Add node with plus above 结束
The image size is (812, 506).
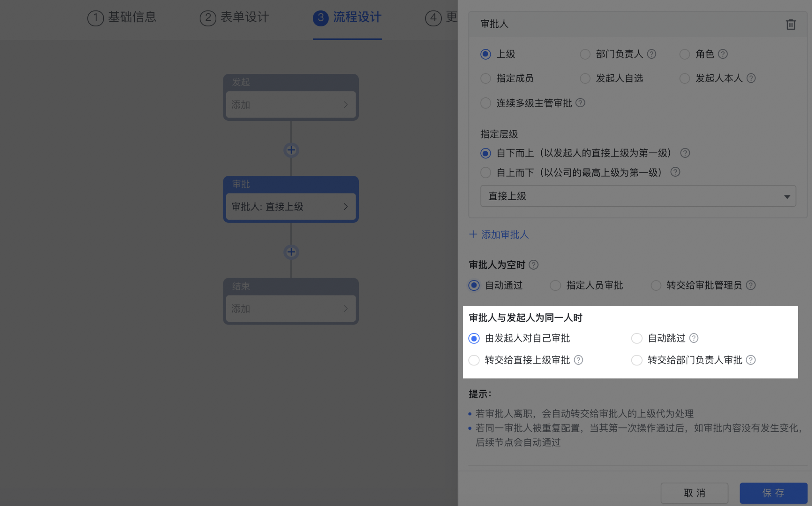(291, 252)
